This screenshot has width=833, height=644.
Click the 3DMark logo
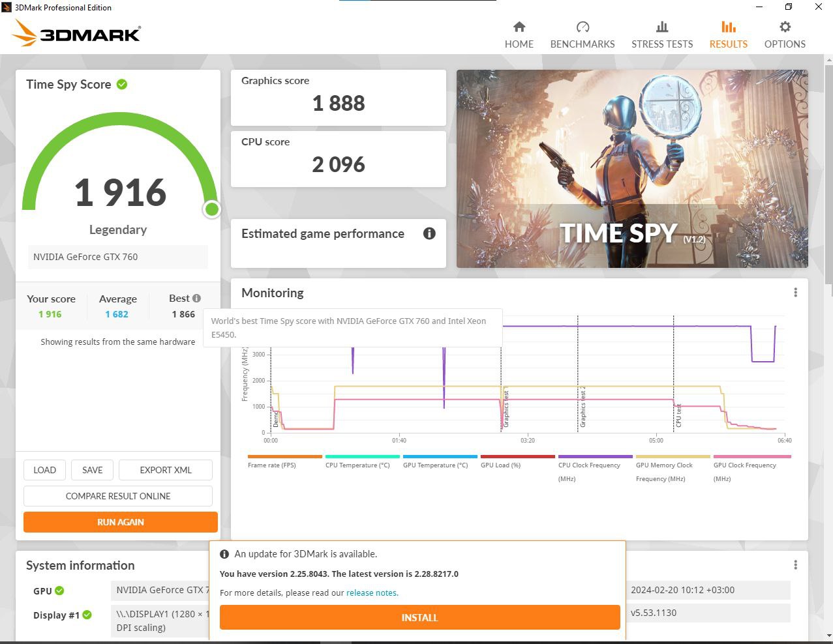(x=76, y=33)
